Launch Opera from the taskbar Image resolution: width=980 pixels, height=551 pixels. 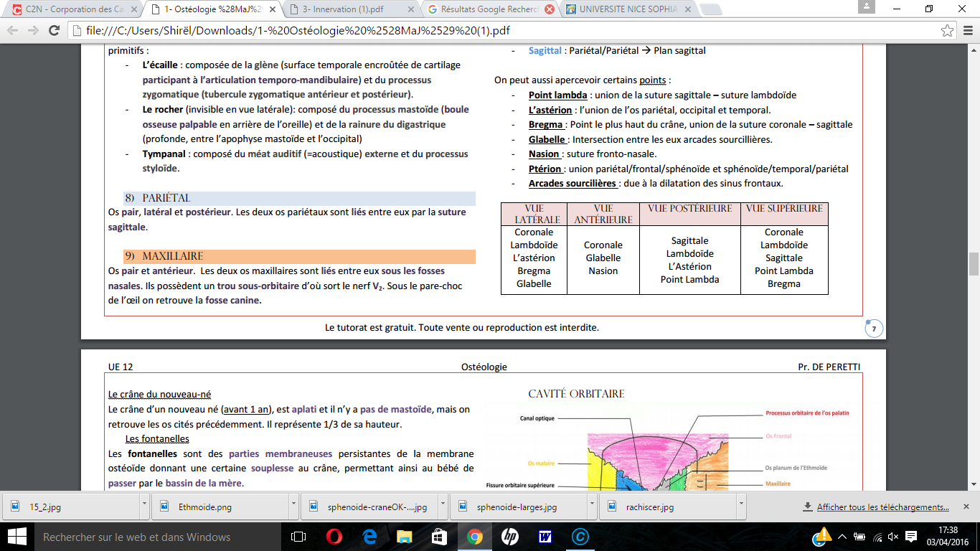tap(334, 537)
